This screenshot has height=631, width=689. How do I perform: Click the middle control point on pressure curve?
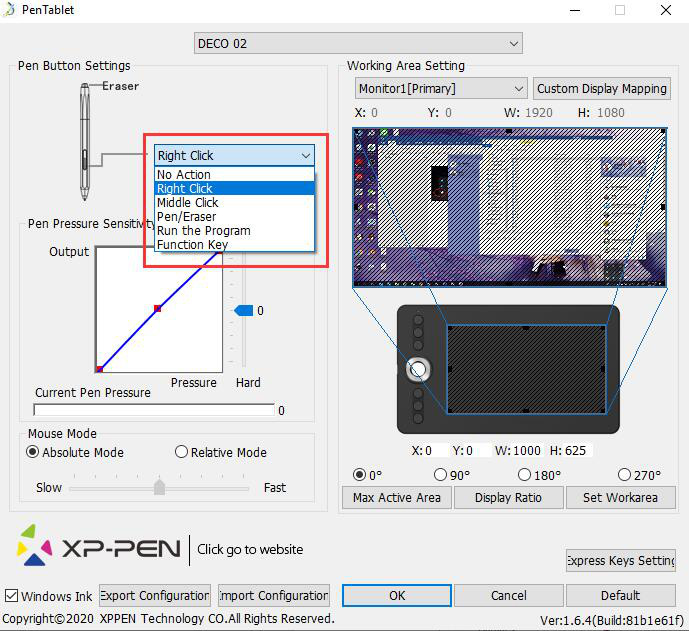click(157, 310)
